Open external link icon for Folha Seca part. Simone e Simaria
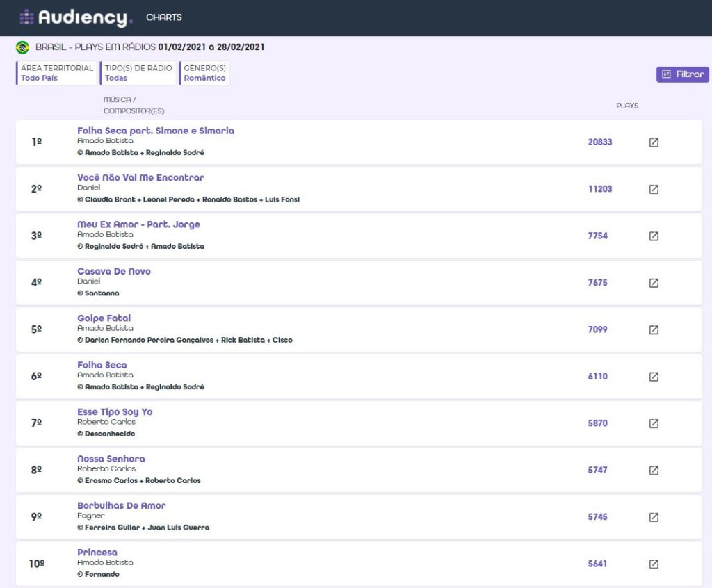 tap(654, 142)
